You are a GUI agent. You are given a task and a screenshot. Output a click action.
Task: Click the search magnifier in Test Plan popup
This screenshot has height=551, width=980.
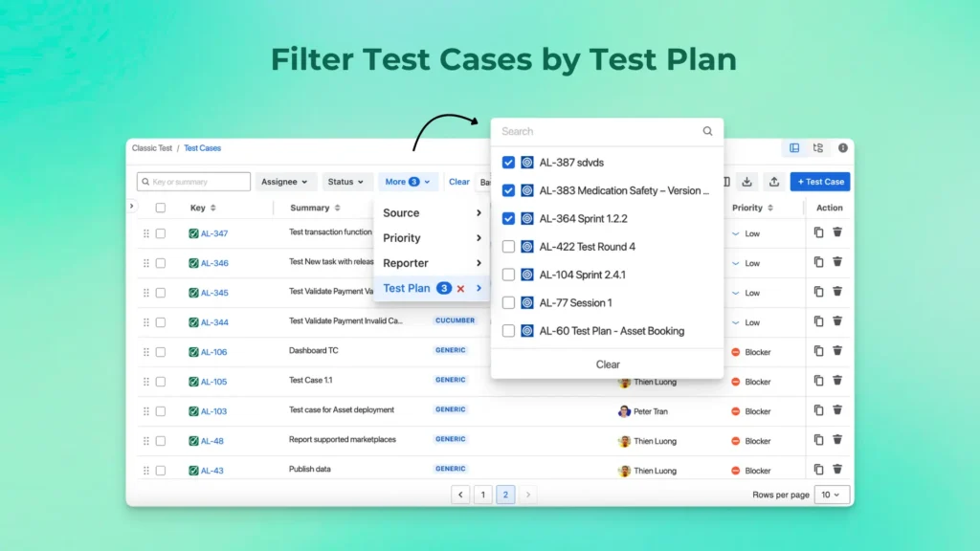pos(707,131)
